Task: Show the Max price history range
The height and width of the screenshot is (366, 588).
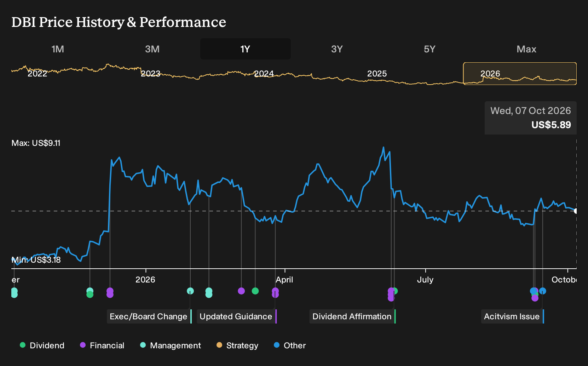Action: pyautogui.click(x=526, y=49)
